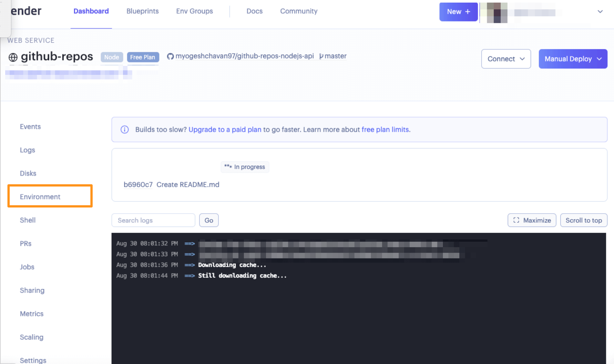This screenshot has width=614, height=364.
Task: Switch to the Blueprints tab
Action: click(x=142, y=11)
